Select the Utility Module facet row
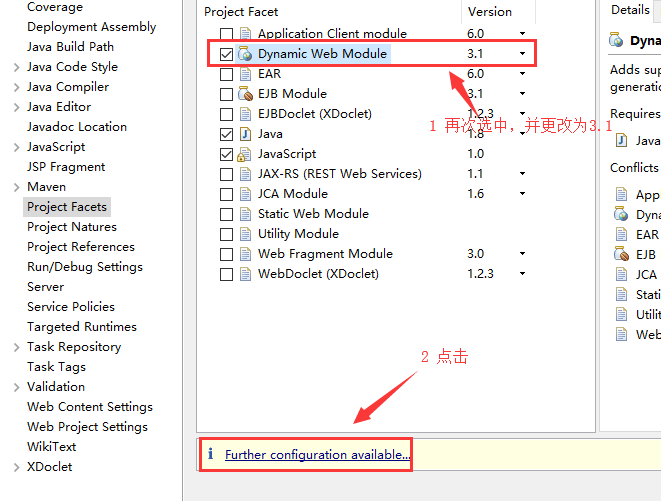This screenshot has height=501, width=661. point(298,234)
